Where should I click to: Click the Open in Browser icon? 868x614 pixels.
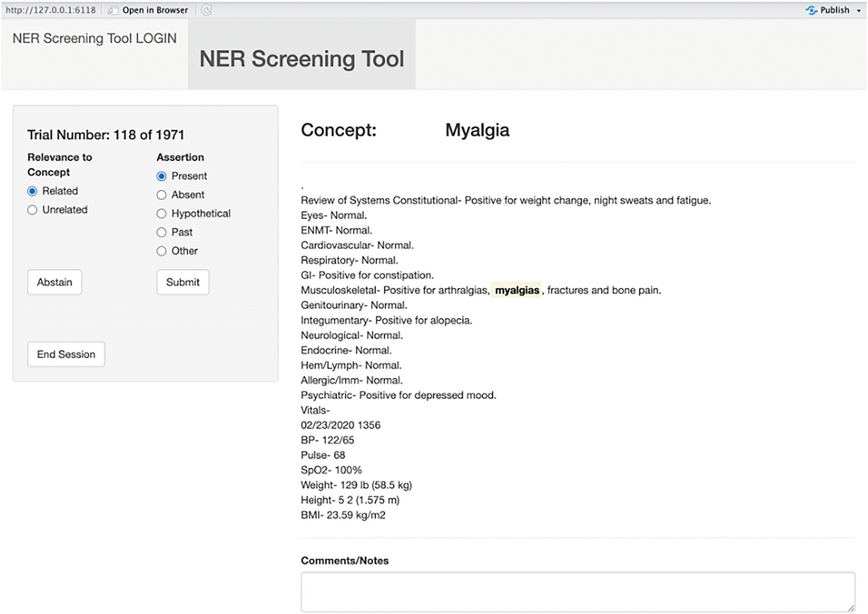coord(113,10)
